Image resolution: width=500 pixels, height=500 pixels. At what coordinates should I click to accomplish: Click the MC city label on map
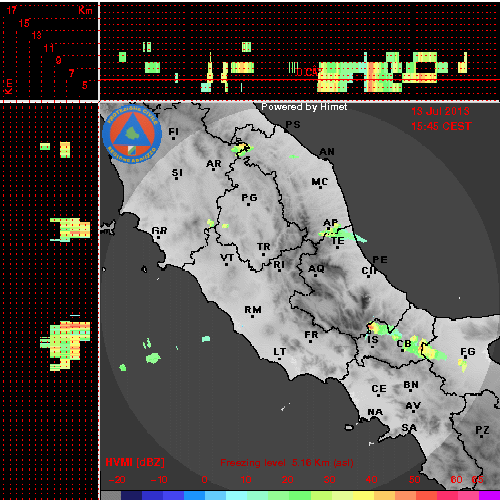(x=320, y=182)
